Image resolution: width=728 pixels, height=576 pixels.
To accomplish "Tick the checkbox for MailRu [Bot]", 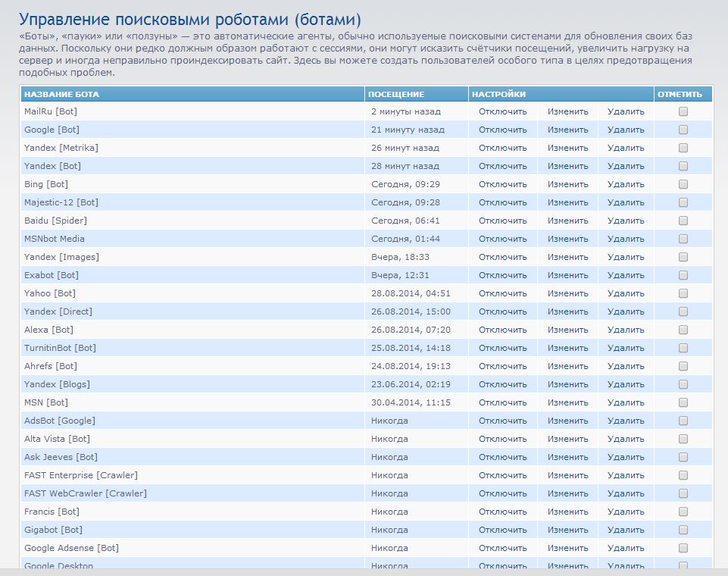I will [x=683, y=111].
